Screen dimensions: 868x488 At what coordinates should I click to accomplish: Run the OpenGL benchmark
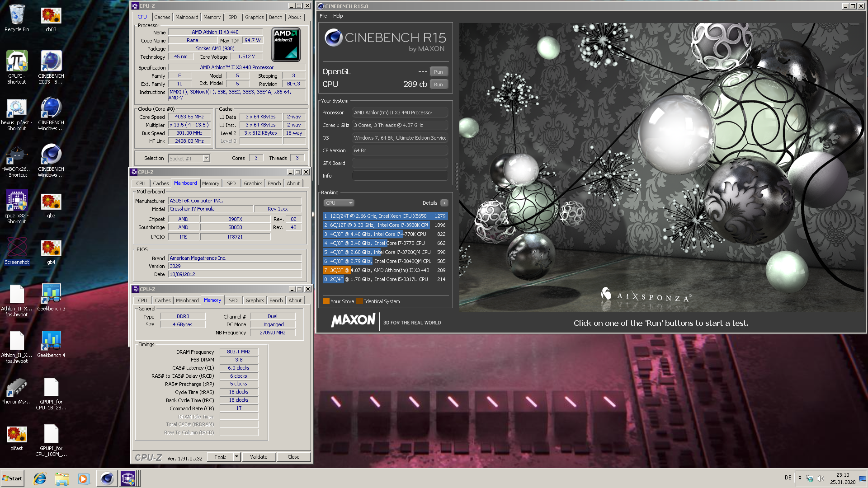click(439, 72)
